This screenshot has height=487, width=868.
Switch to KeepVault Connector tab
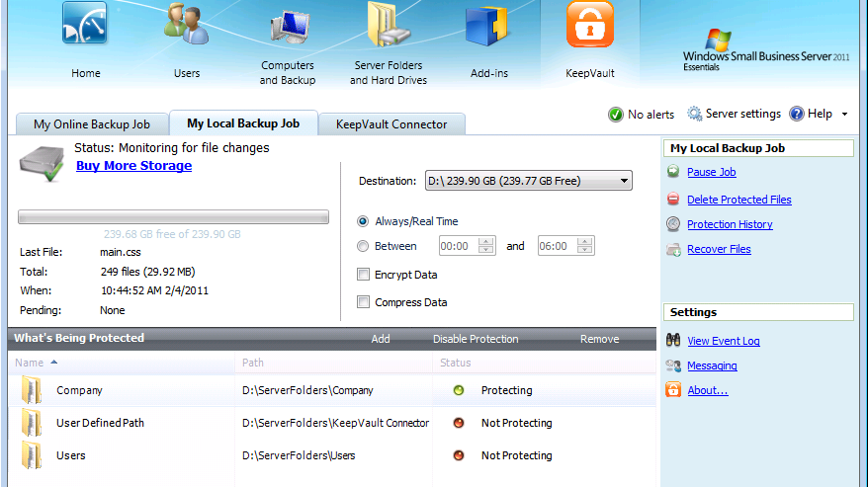tap(391, 124)
